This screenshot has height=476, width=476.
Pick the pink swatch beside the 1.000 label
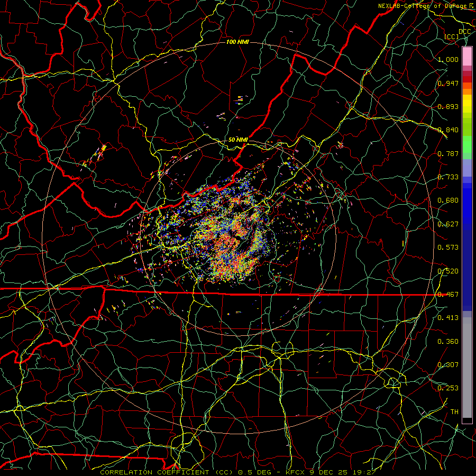pyautogui.click(x=467, y=57)
